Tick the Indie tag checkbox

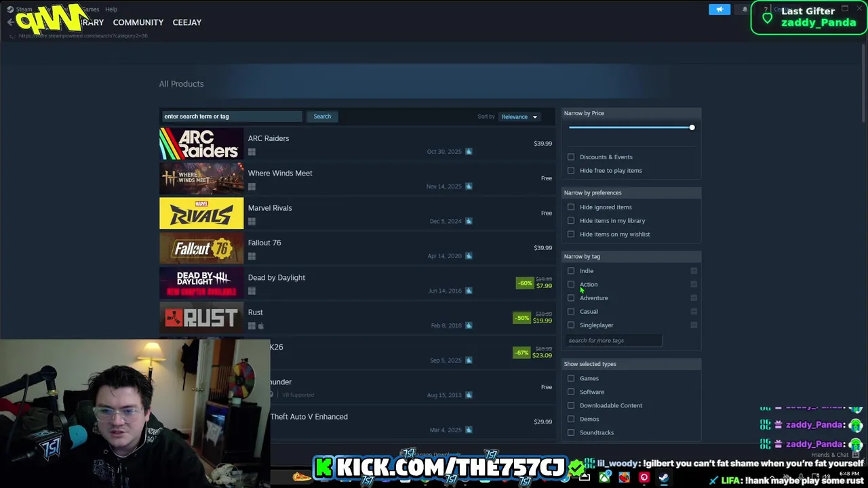571,270
